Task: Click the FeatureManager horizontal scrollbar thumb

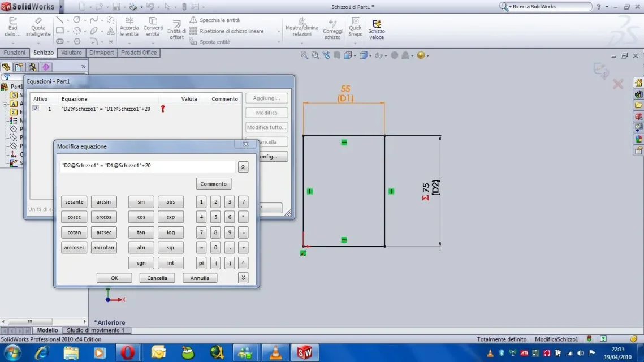Action: coord(30,321)
